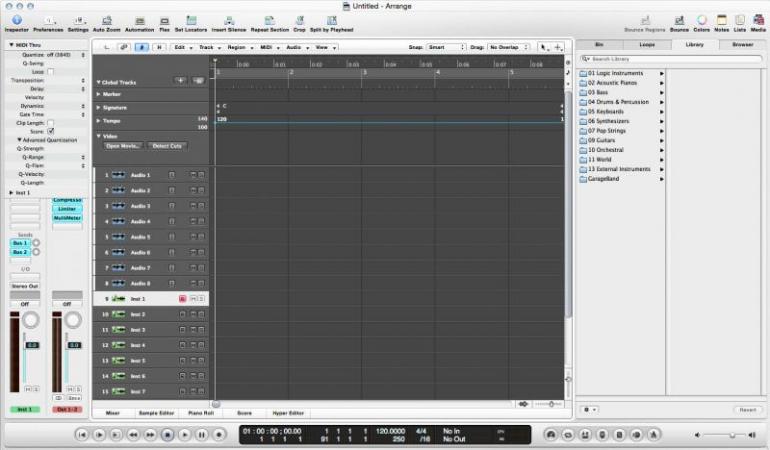Toggle the Link button in the Arrange bar
Screen dimensions: 770x450
pyautogui.click(x=124, y=47)
